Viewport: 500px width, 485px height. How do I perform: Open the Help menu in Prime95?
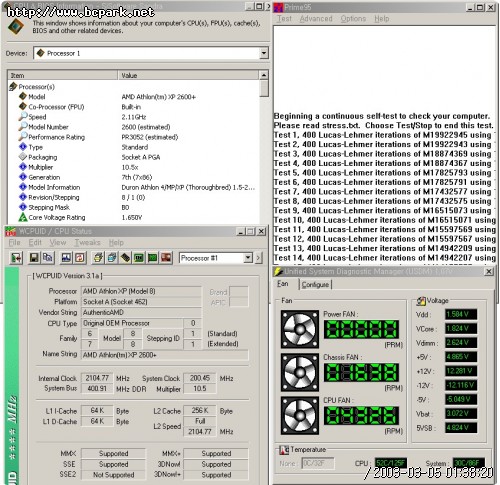click(382, 19)
